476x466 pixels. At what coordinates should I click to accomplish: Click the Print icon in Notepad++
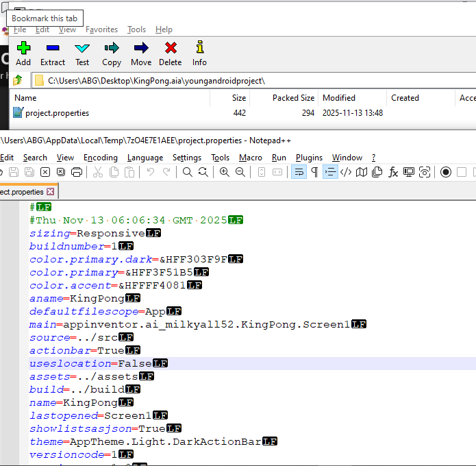77,172
